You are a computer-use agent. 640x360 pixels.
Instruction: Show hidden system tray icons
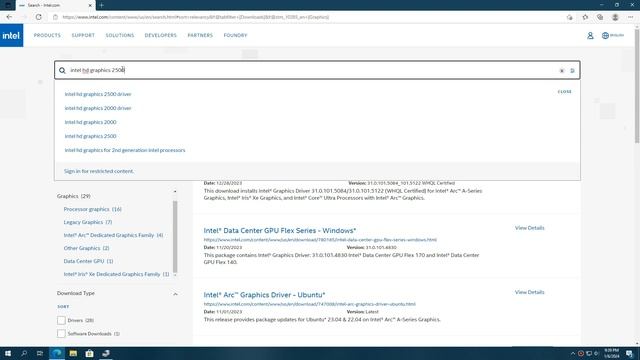pyautogui.click(x=573, y=353)
